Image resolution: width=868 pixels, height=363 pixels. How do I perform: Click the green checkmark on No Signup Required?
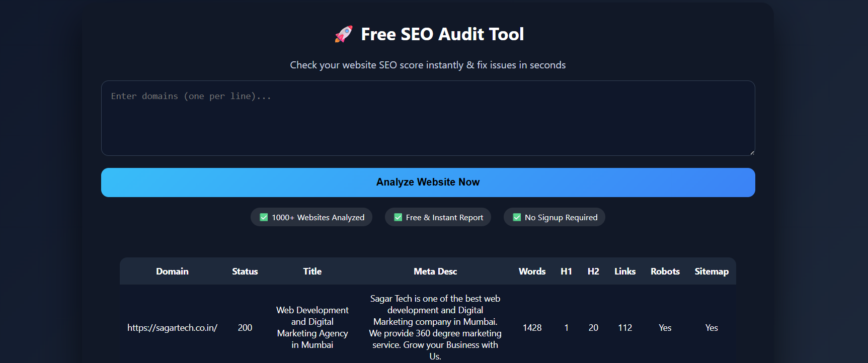(x=517, y=217)
